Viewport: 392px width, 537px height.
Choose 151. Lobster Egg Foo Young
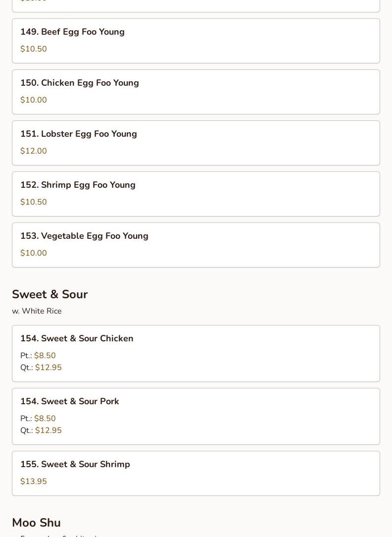point(78,134)
